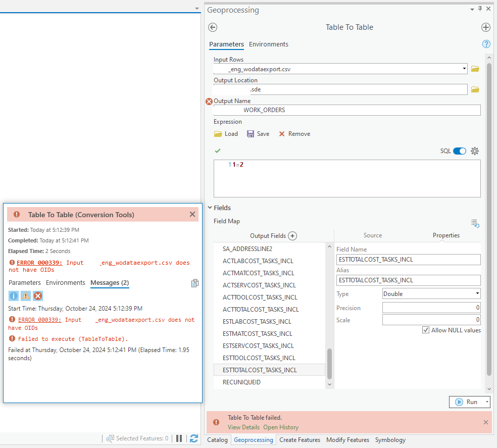Copy messages to clipboard in error dialog
Viewport: 497px width, 448px height.
[x=195, y=283]
